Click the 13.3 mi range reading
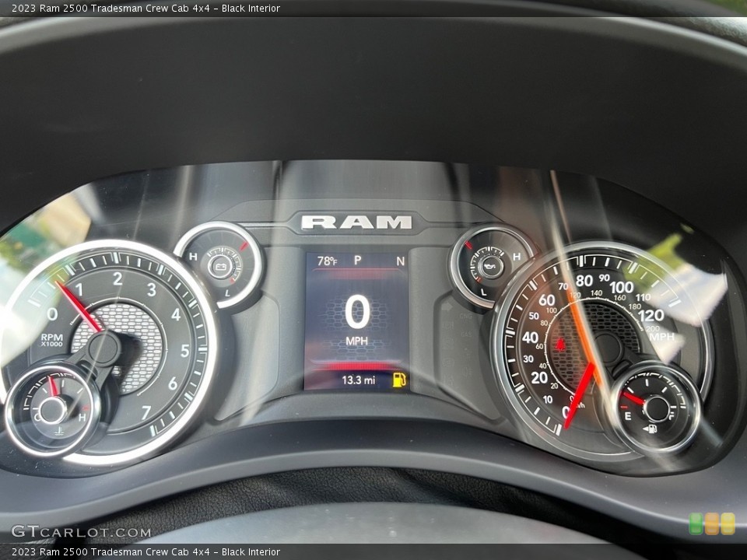Image resolution: width=747 pixels, height=560 pixels. tap(358, 380)
